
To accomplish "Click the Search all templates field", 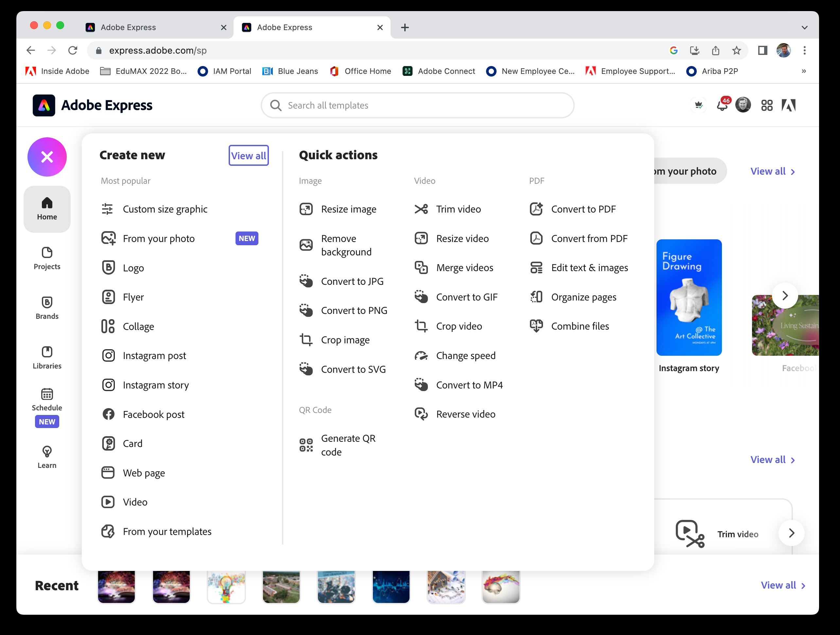I will [418, 106].
